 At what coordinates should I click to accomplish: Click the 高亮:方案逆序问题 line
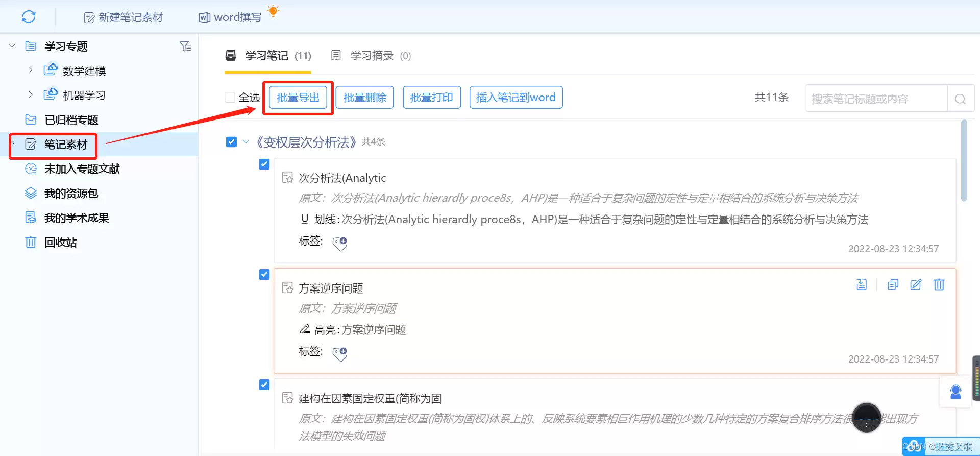(353, 330)
